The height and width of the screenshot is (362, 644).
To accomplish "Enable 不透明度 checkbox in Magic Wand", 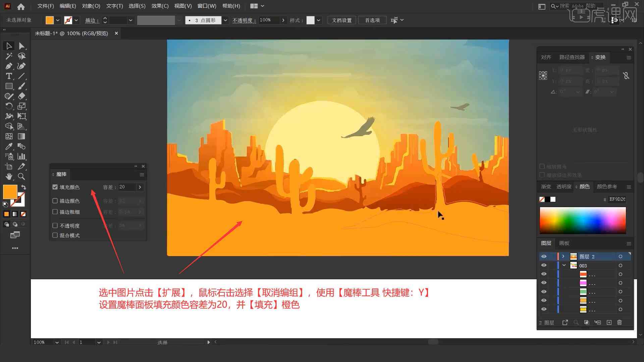I will pyautogui.click(x=55, y=226).
